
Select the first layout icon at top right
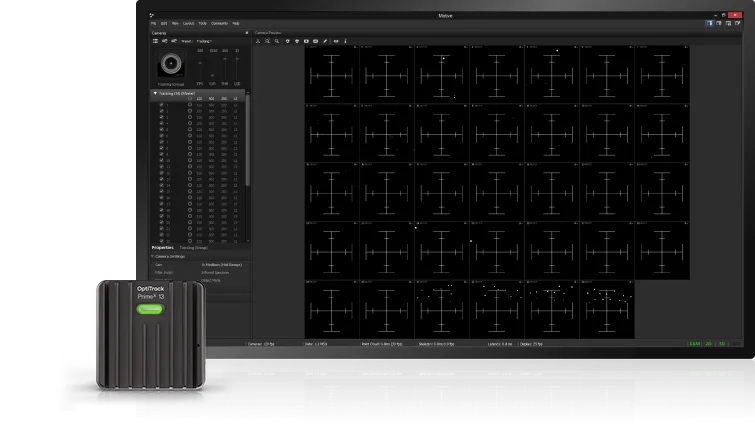click(709, 23)
